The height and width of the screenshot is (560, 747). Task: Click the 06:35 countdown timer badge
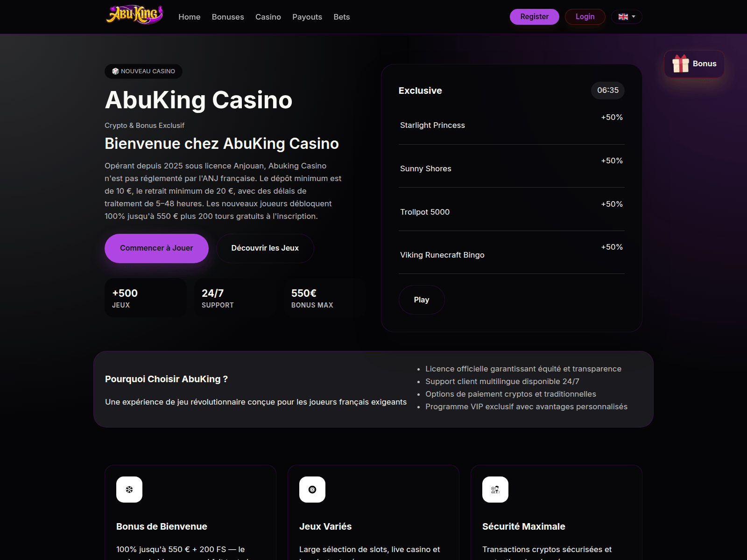tap(607, 91)
